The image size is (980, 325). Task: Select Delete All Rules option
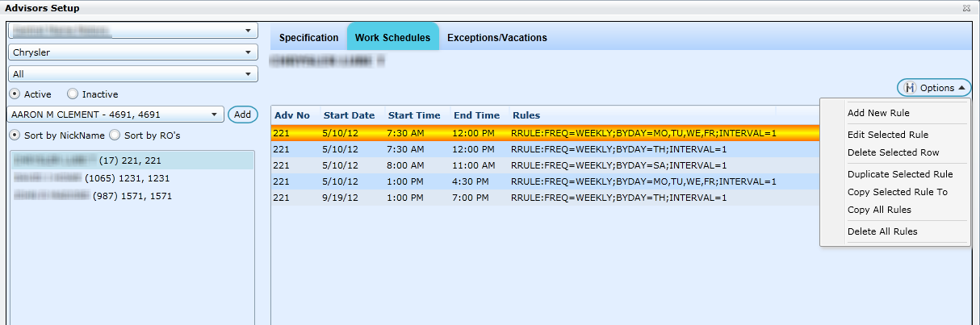pyautogui.click(x=882, y=231)
